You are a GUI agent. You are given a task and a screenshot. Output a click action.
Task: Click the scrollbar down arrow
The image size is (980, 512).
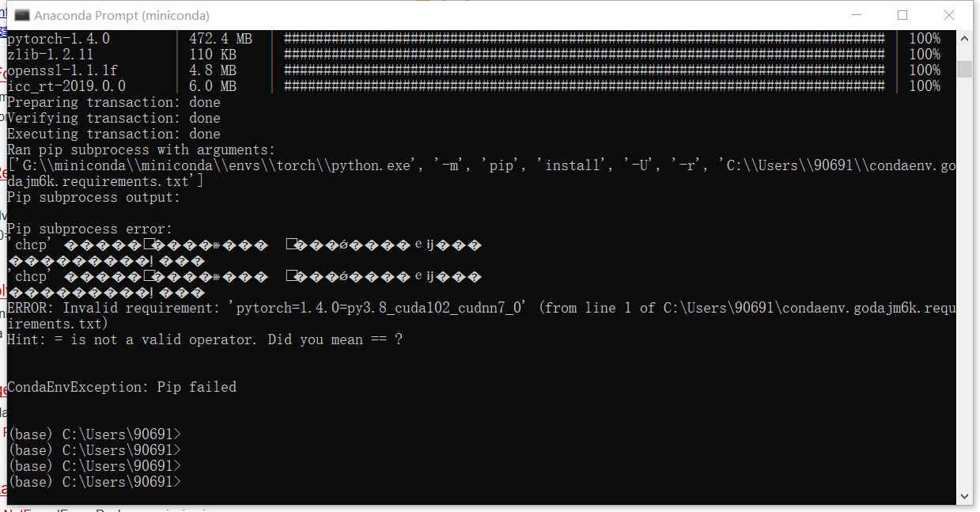[966, 495]
